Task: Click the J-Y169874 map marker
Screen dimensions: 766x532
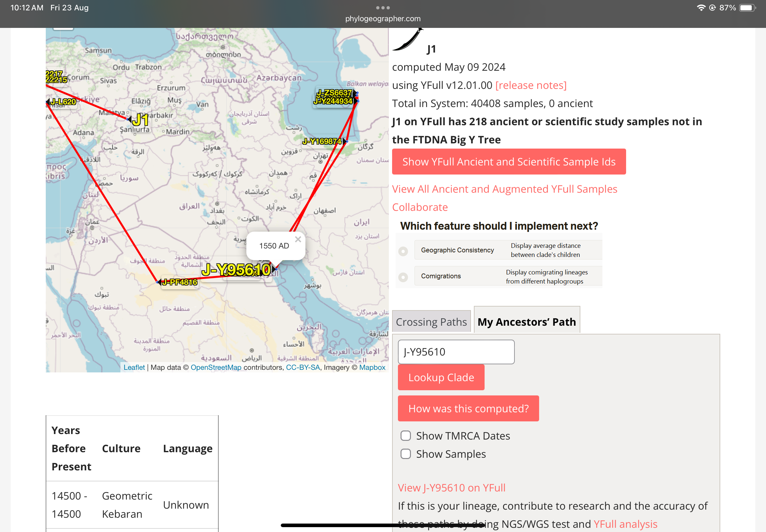Action: (322, 141)
